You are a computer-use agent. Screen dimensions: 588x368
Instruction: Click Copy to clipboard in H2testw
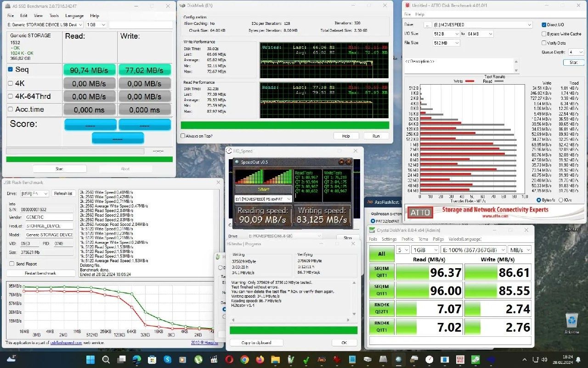coord(256,343)
